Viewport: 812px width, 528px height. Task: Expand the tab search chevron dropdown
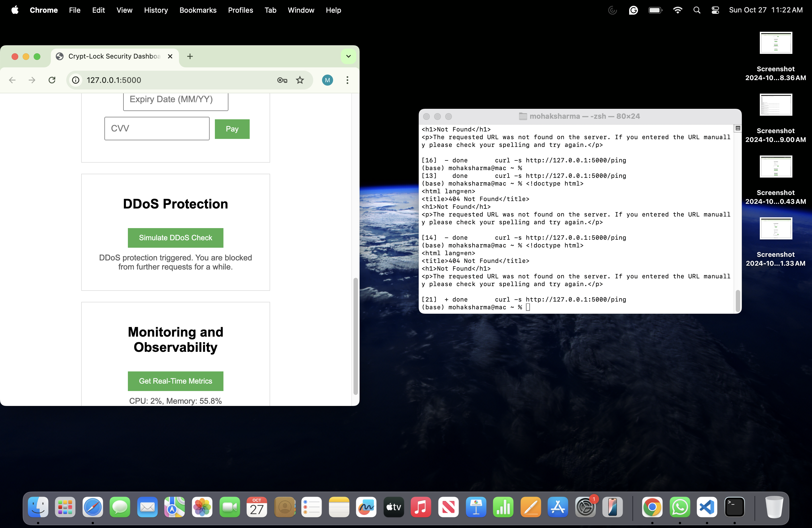348,56
